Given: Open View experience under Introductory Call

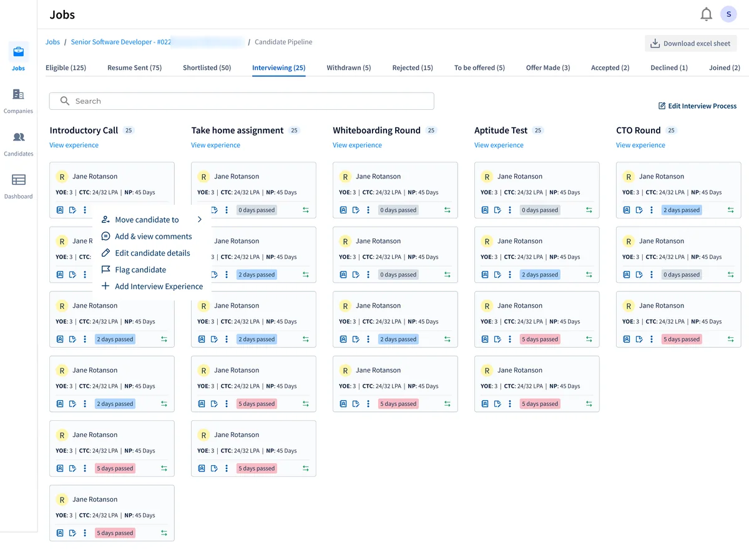Looking at the screenshot, I should [x=74, y=145].
